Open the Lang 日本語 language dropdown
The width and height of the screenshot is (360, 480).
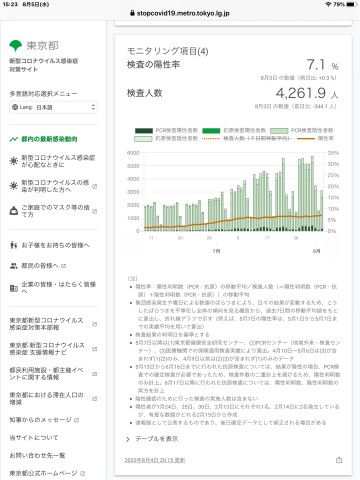[53, 107]
